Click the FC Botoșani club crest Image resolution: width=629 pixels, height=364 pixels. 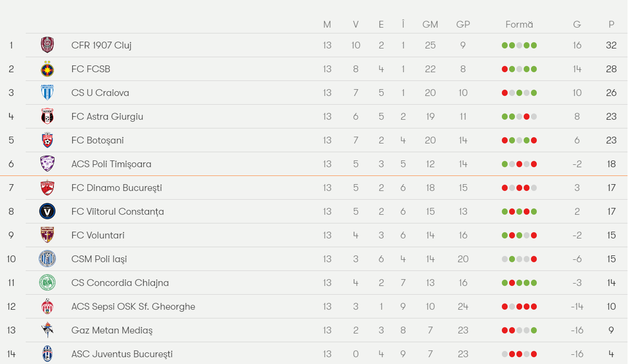(x=47, y=140)
